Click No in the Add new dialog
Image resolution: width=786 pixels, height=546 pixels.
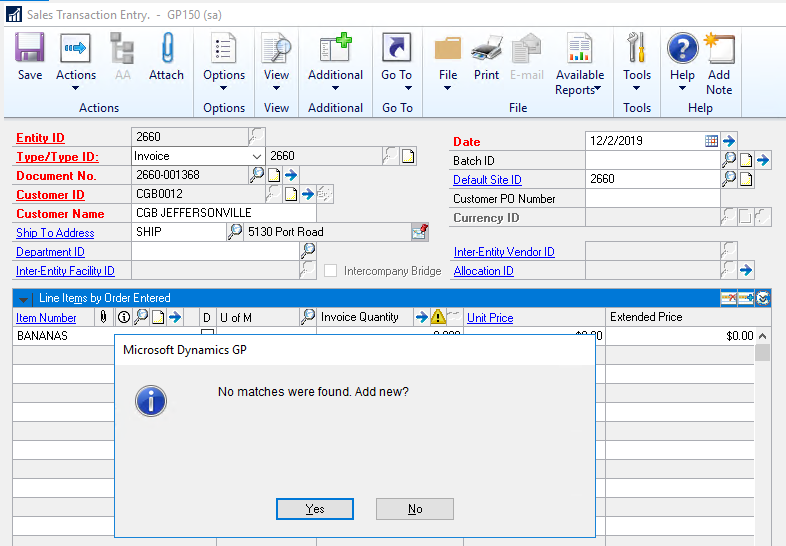(x=415, y=509)
